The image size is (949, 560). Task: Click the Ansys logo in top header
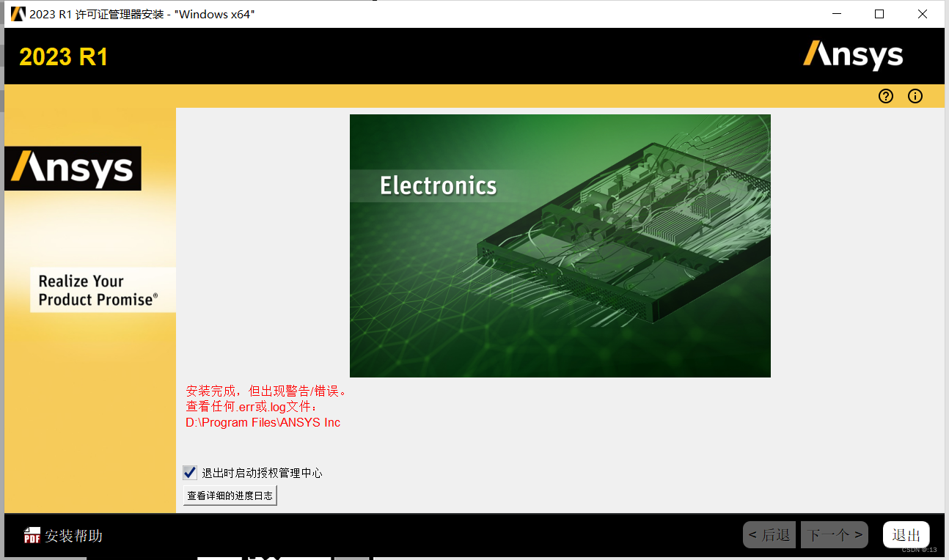tap(853, 56)
